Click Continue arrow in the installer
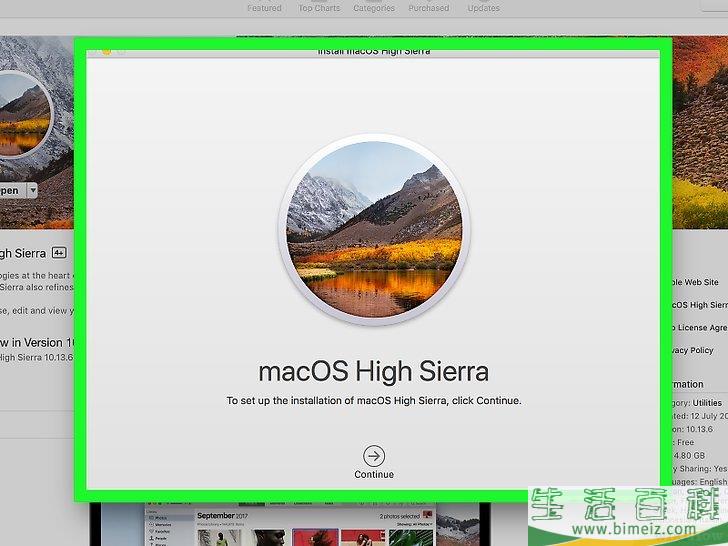Image resolution: width=728 pixels, height=546 pixels. point(374,456)
